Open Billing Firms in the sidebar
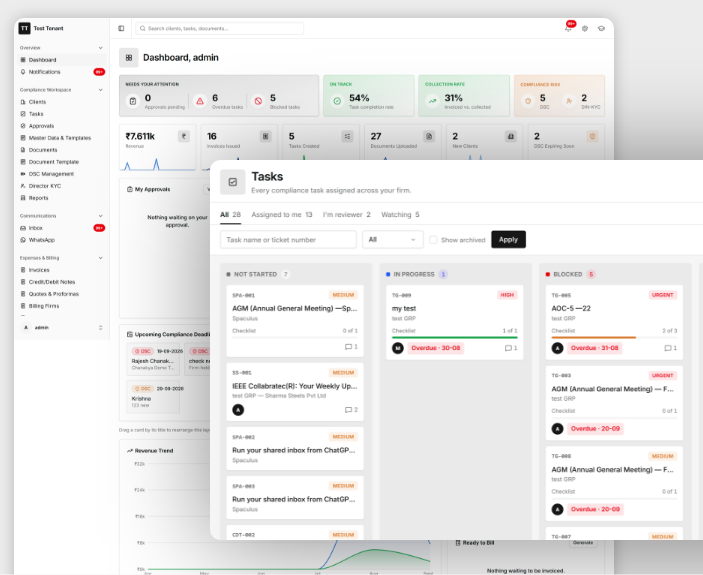The width and height of the screenshot is (703, 575). 62,306
